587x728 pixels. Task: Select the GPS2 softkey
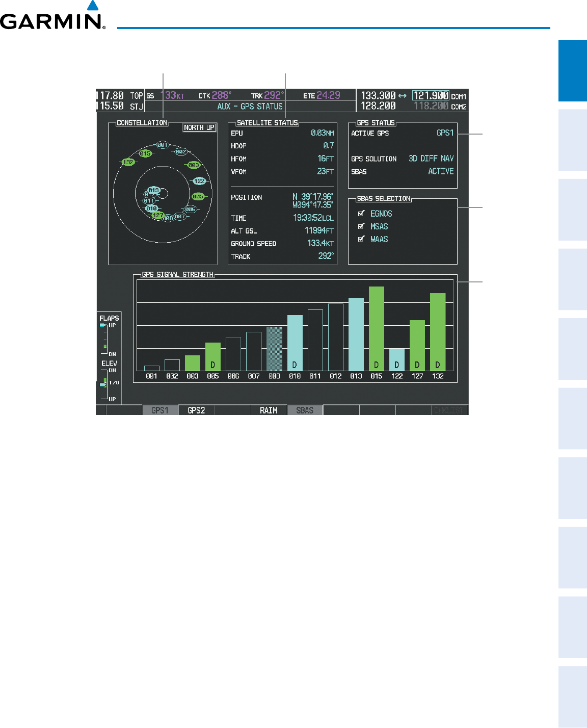[196, 410]
